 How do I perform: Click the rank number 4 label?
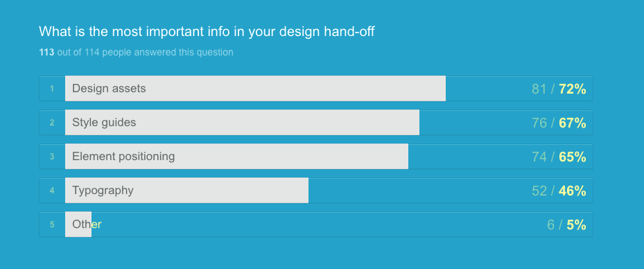[52, 191]
